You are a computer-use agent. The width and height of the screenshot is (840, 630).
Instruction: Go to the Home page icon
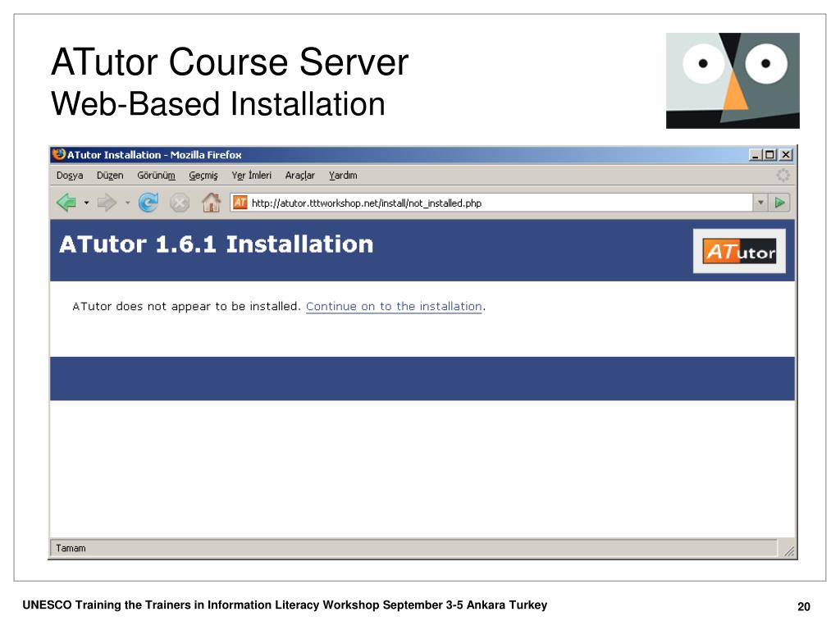(x=211, y=203)
